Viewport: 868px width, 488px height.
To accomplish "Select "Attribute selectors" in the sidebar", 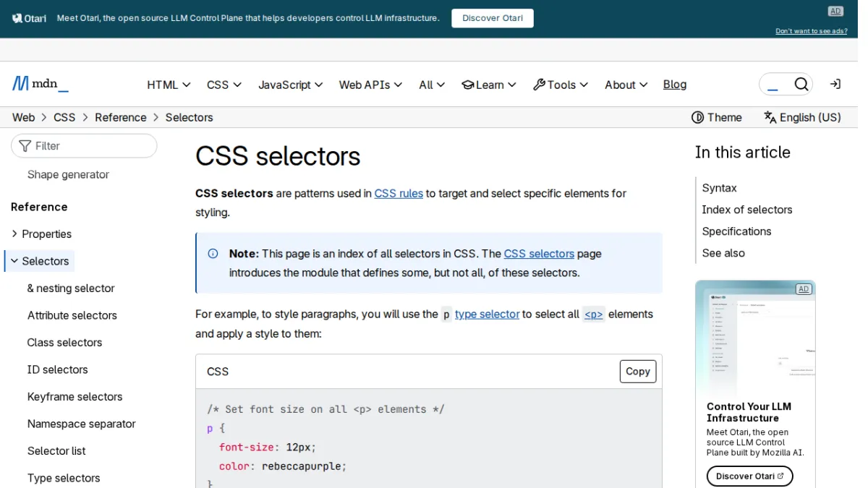I will (x=72, y=315).
